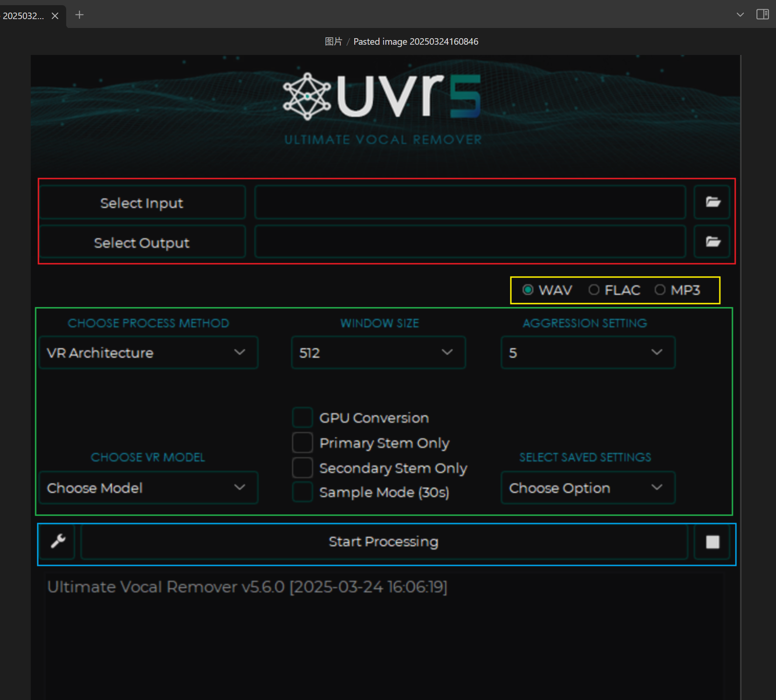Click the SELECT SAVED SETTINGS label
The width and height of the screenshot is (776, 700).
coord(585,457)
